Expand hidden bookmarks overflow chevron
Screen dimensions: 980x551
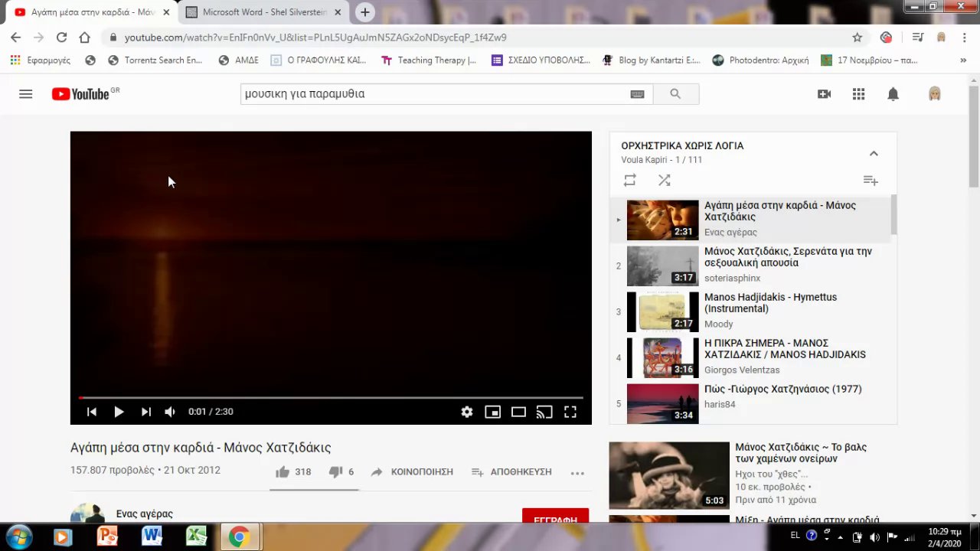[x=963, y=60]
